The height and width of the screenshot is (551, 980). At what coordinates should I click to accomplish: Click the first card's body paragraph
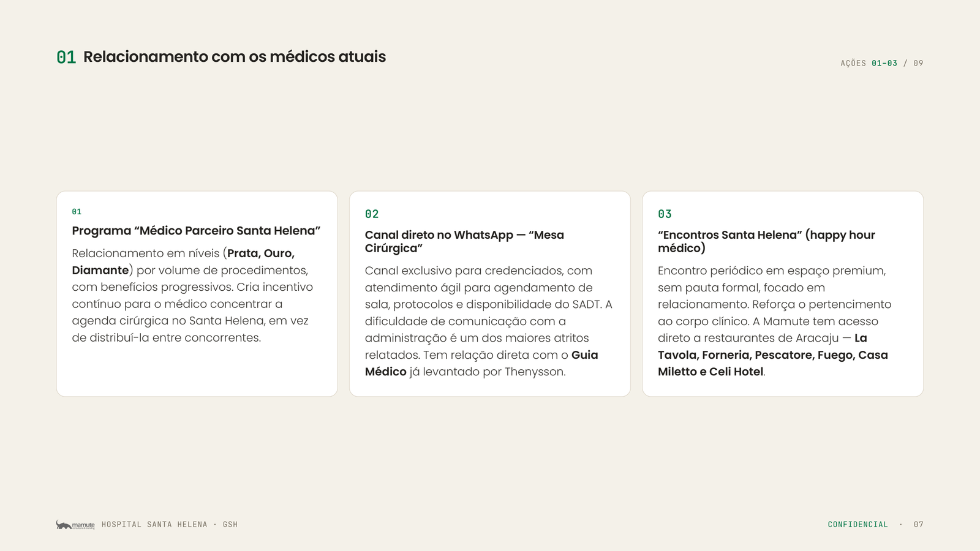pyautogui.click(x=192, y=295)
